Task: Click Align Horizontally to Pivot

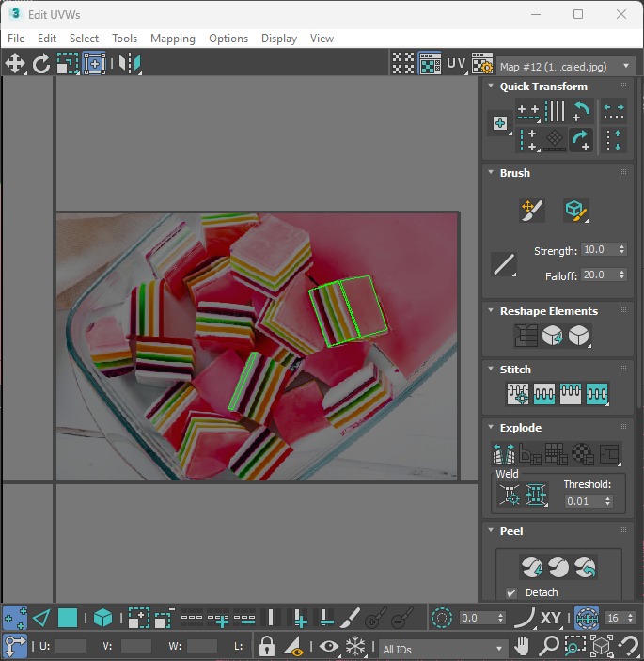Action: point(528,111)
